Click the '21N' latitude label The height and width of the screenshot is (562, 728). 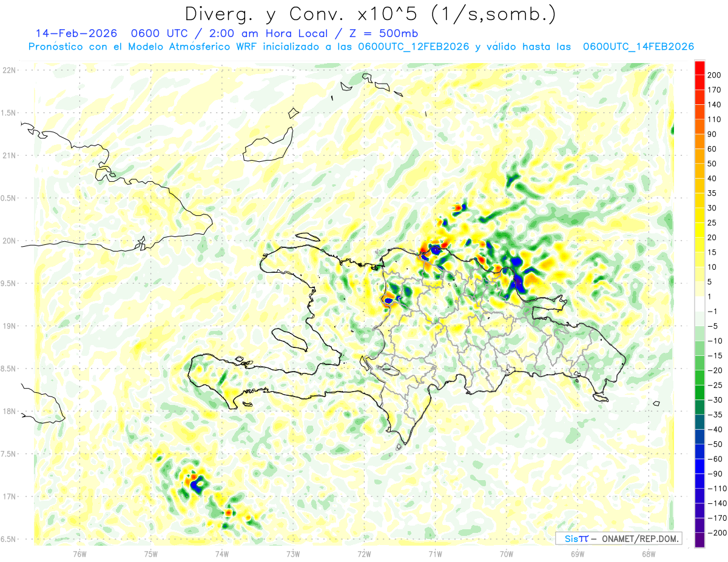click(9, 155)
